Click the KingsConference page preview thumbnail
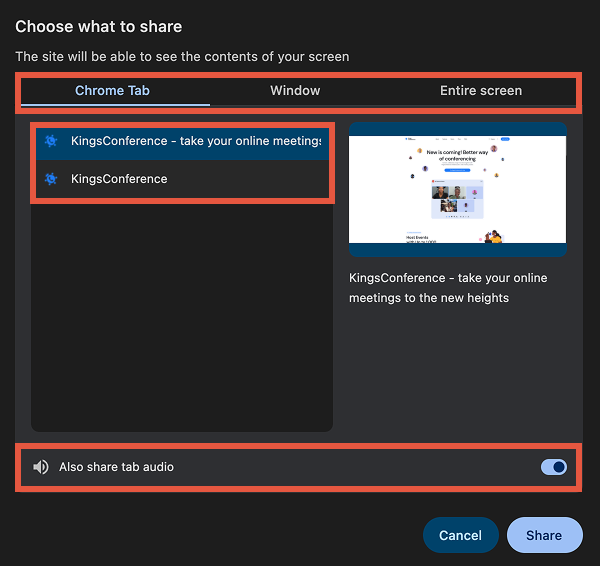600x566 pixels. (457, 190)
